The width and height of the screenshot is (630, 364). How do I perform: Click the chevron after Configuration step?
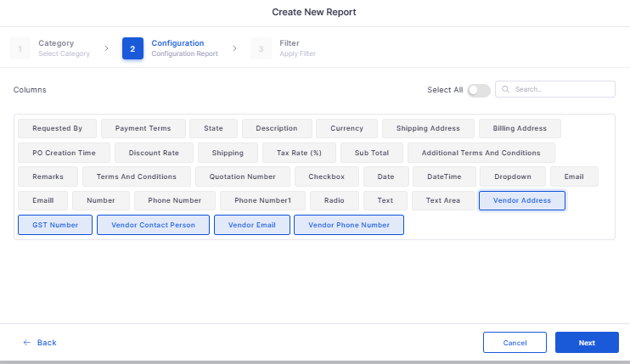(x=234, y=48)
